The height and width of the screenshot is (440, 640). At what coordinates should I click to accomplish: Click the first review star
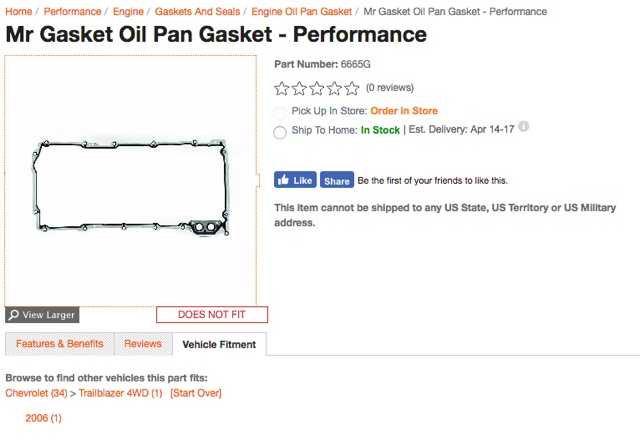281,88
